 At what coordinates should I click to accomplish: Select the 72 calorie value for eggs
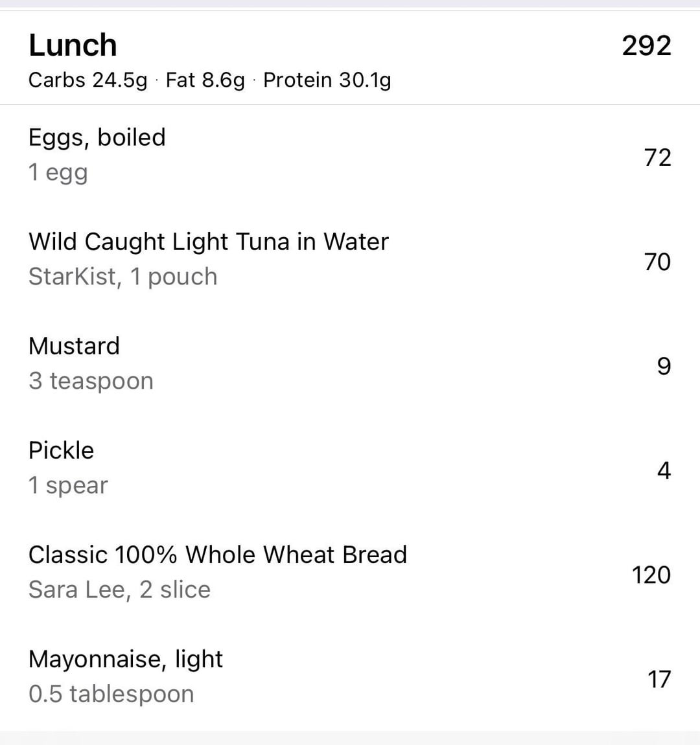click(657, 157)
